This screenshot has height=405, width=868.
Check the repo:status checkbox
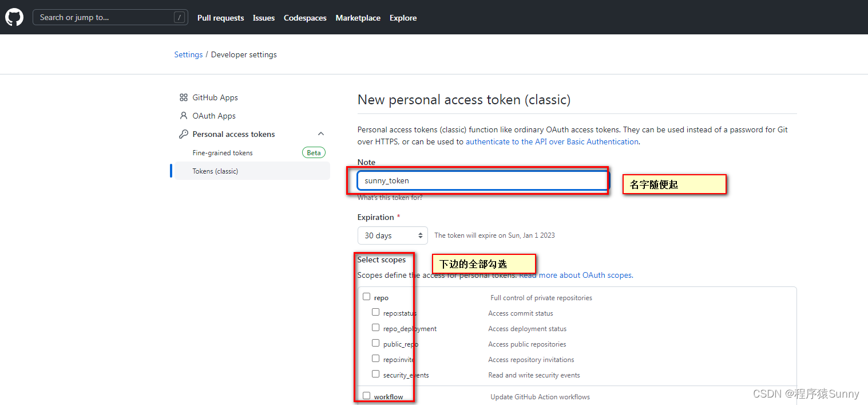(x=376, y=312)
